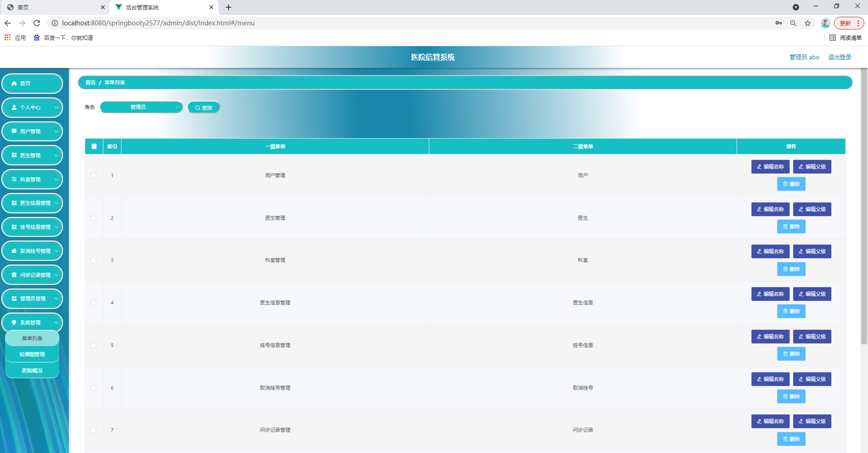Click the icon beside 取消挂号管理

point(14,251)
